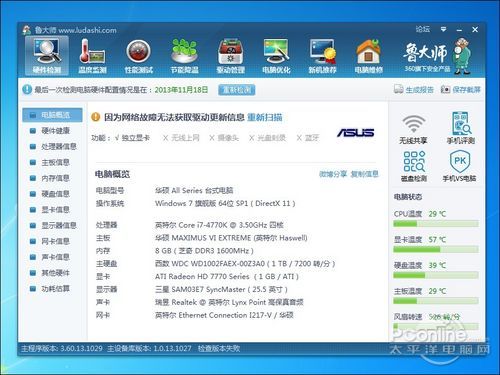The width and height of the screenshot is (500, 375).
Task: Launch the 性能测试 performance test
Action: coord(138,56)
